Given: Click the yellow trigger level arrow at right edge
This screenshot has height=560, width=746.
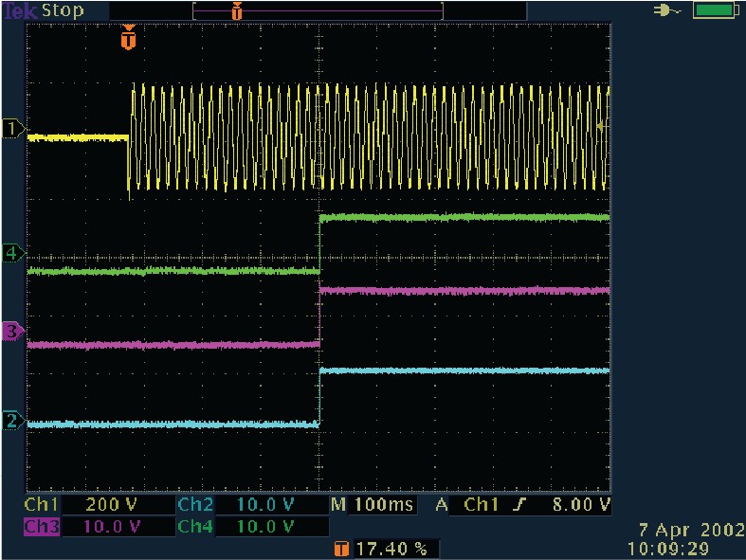Looking at the screenshot, I should click(x=602, y=127).
